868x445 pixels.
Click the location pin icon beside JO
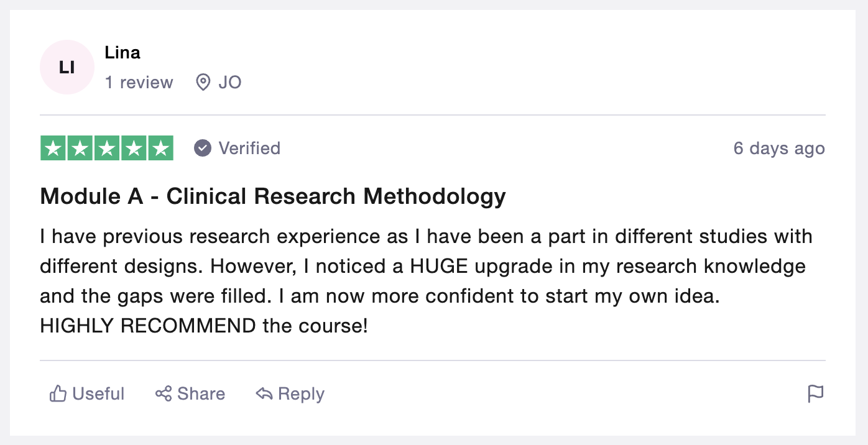[x=203, y=82]
